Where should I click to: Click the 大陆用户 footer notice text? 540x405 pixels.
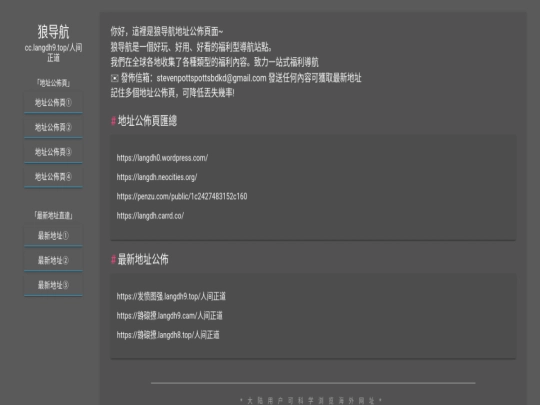[311, 401]
